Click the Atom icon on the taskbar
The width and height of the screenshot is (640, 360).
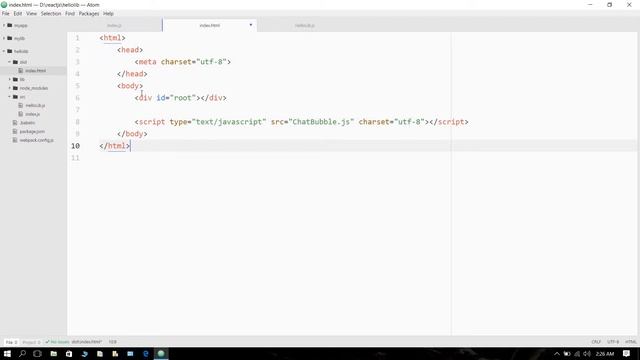coord(161,353)
